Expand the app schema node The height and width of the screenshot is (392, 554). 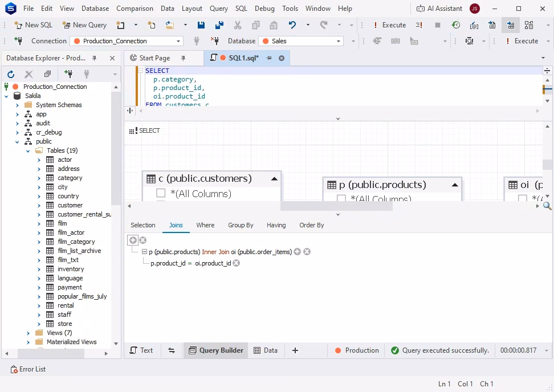pyautogui.click(x=17, y=115)
